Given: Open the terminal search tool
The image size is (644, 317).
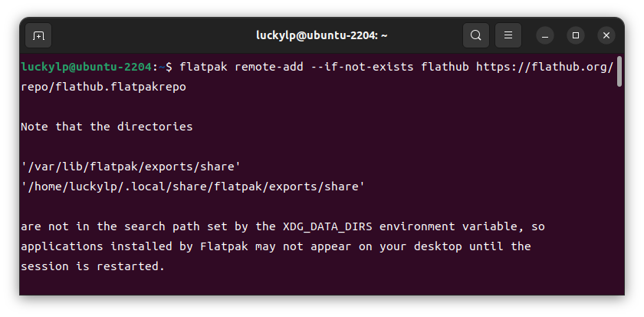Looking at the screenshot, I should click(475, 36).
